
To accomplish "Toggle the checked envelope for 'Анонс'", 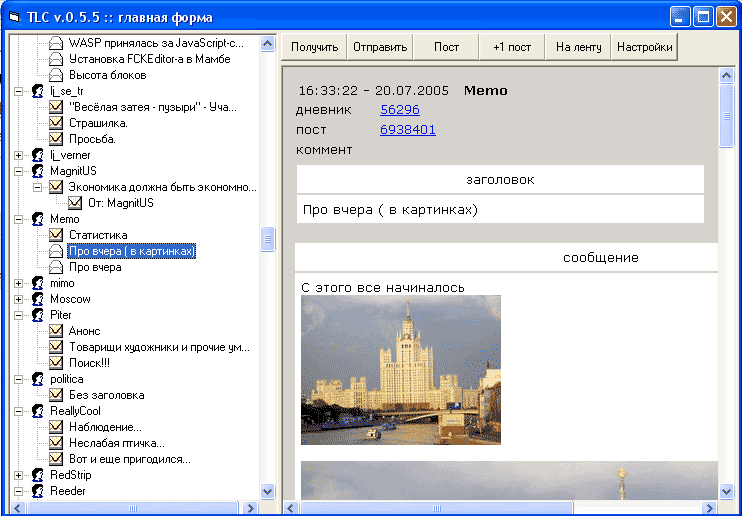I will coord(56,331).
